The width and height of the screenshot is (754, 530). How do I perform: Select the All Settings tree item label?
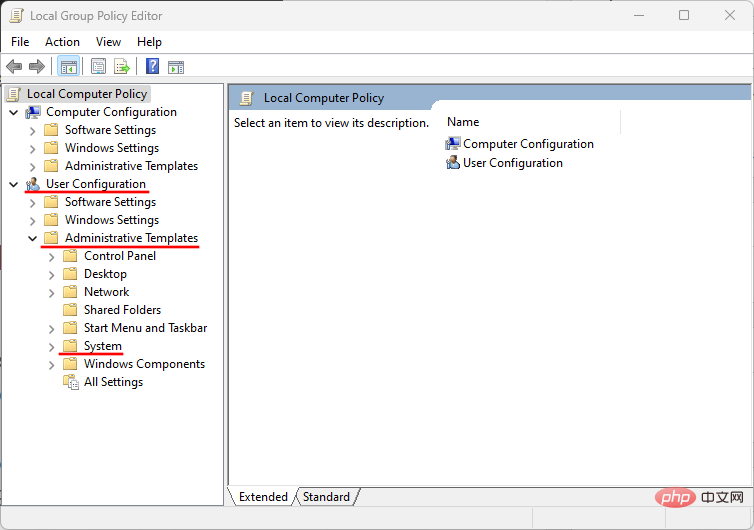(x=113, y=382)
